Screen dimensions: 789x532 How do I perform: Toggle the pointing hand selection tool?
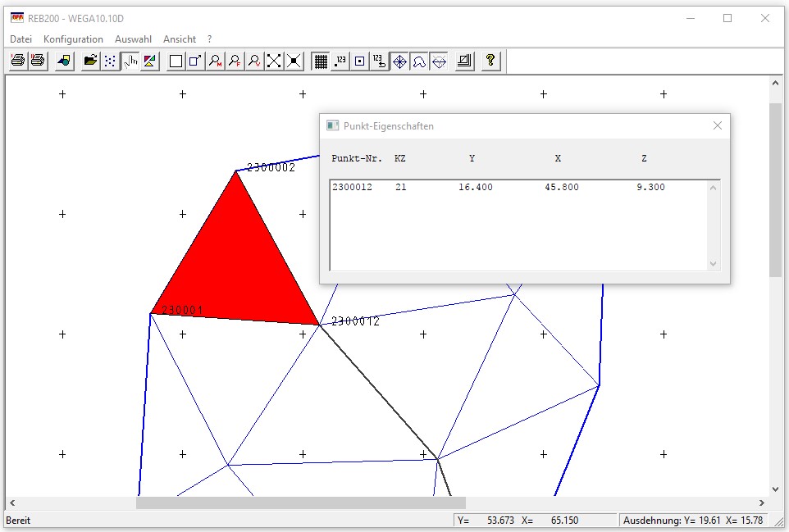pos(130,61)
